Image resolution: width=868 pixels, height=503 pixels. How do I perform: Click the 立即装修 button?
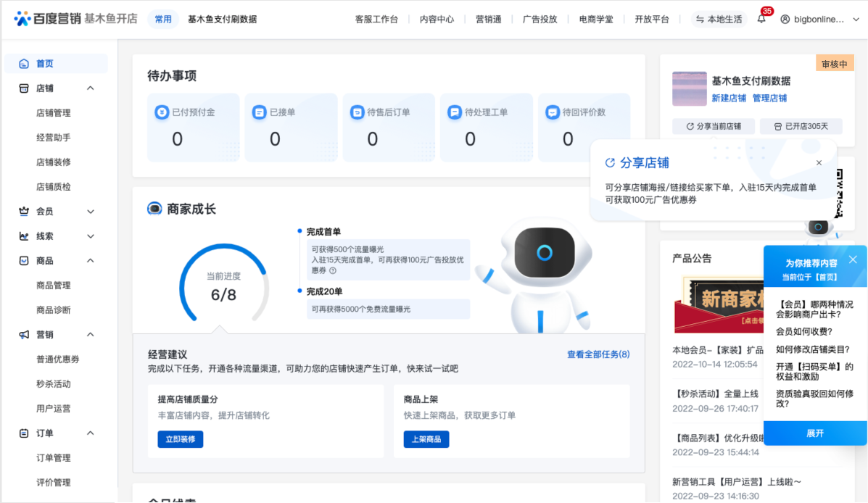(x=181, y=439)
